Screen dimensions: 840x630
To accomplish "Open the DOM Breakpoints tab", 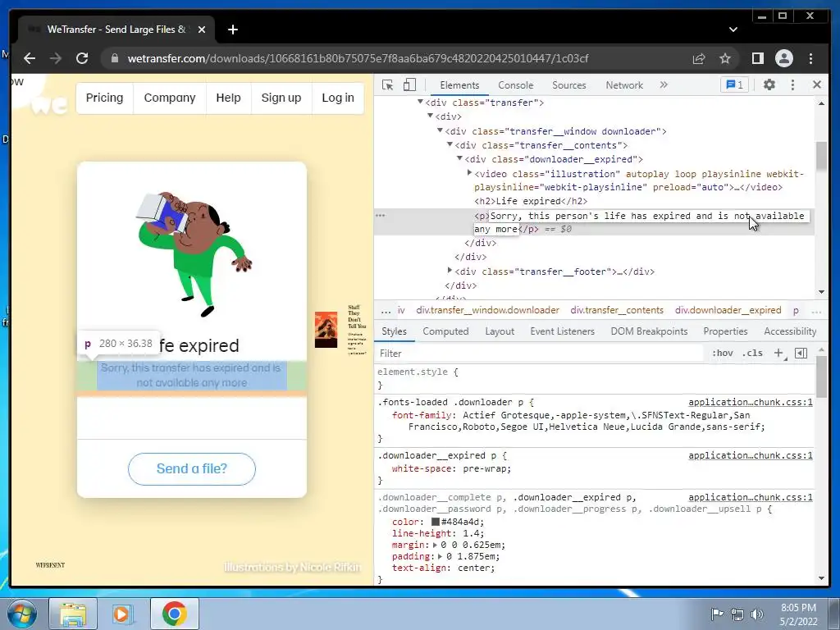I will (649, 331).
